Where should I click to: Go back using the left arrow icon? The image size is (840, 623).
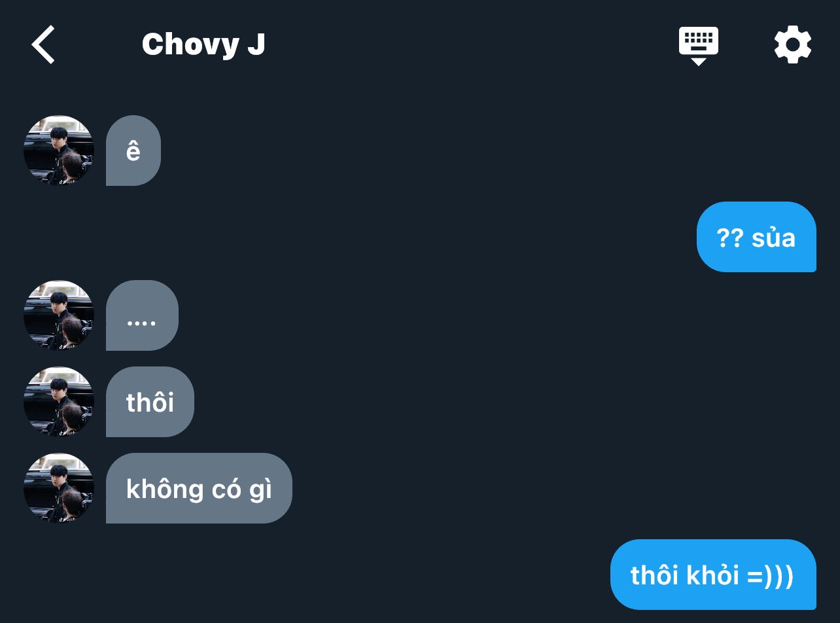[43, 44]
